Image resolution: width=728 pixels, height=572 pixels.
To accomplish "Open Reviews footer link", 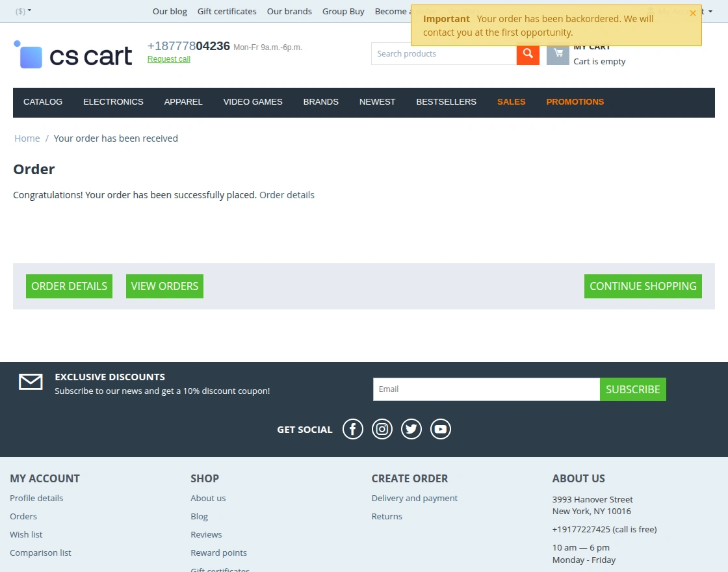I will 206,534.
